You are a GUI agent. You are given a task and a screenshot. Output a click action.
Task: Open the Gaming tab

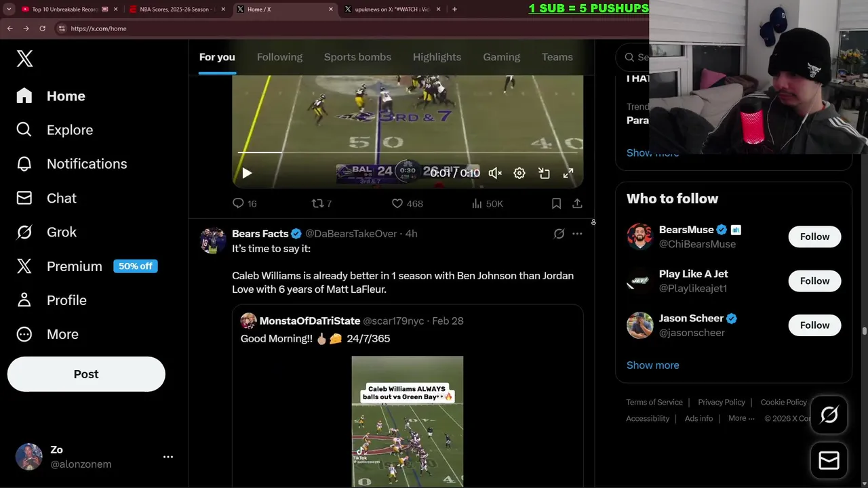(501, 57)
